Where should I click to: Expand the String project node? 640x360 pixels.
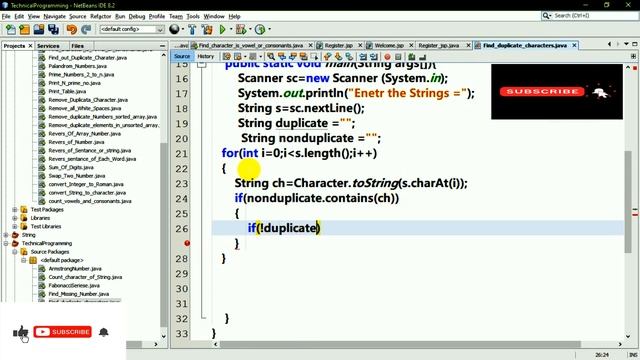[6, 235]
